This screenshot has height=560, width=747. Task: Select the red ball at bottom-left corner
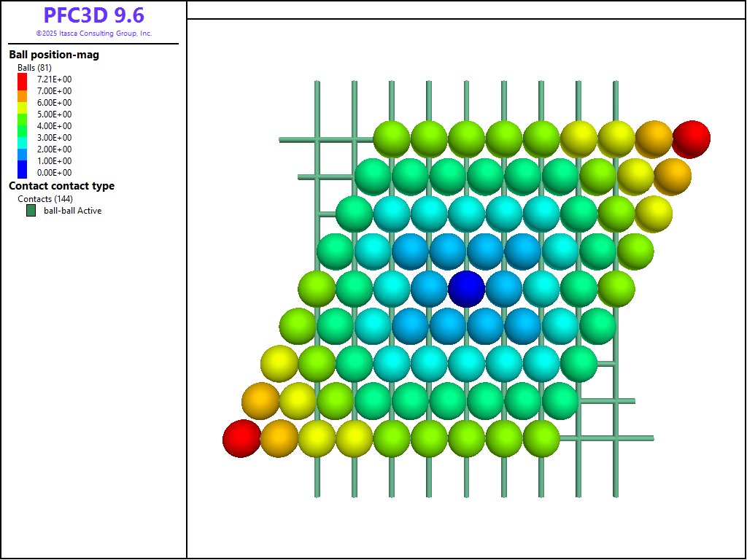tap(241, 438)
